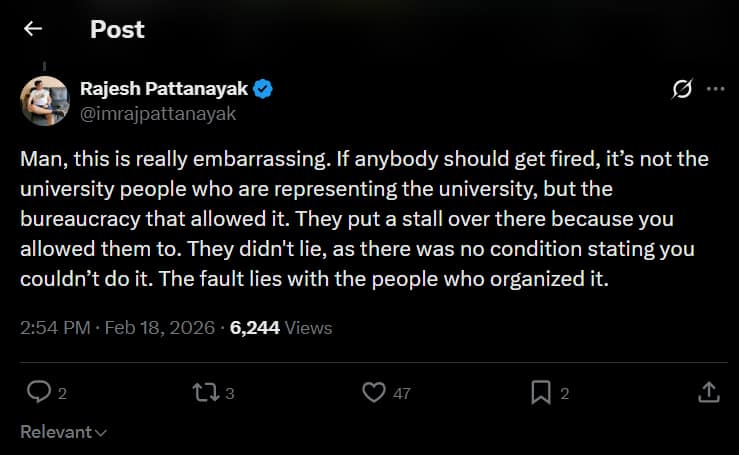Toggle like with the heart icon
The height and width of the screenshot is (455, 739).
tap(373, 392)
